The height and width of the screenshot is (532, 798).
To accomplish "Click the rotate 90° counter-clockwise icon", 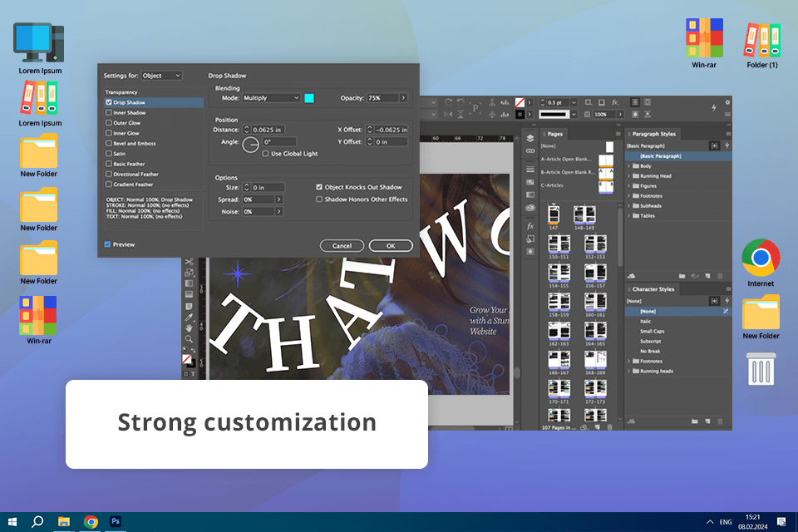I will (x=461, y=102).
